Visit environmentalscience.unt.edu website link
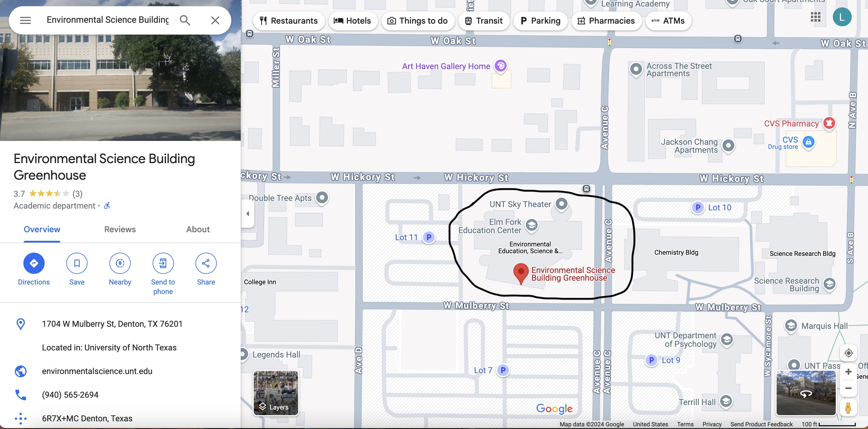Viewport: 868px width, 429px height. click(x=97, y=371)
